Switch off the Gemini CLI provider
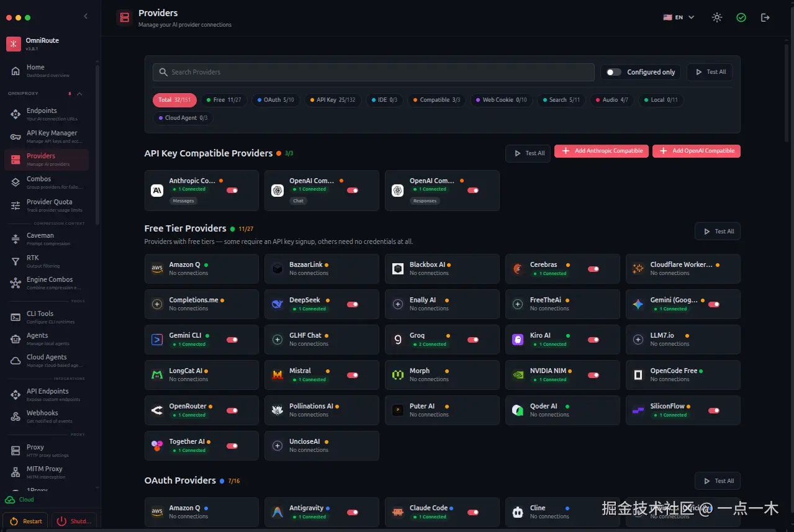This screenshot has height=532, width=794. (x=232, y=340)
